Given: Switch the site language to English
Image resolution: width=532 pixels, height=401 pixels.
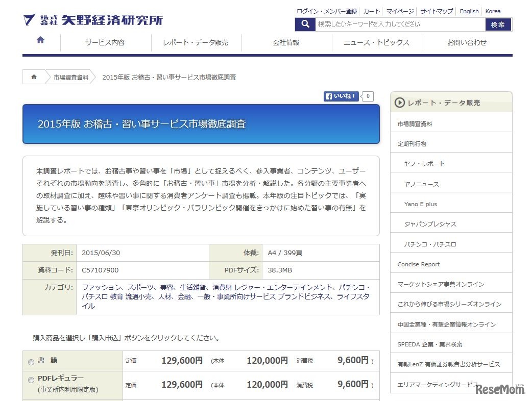Looking at the screenshot, I should [469, 11].
